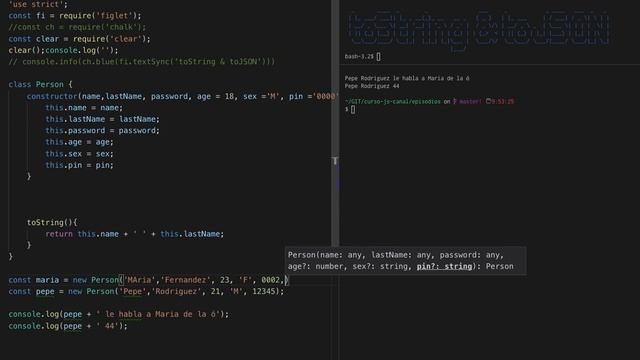The width and height of the screenshot is (640, 360).
Task: Click the lower terminal $ prompt cursor
Action: pyautogui.click(x=353, y=109)
